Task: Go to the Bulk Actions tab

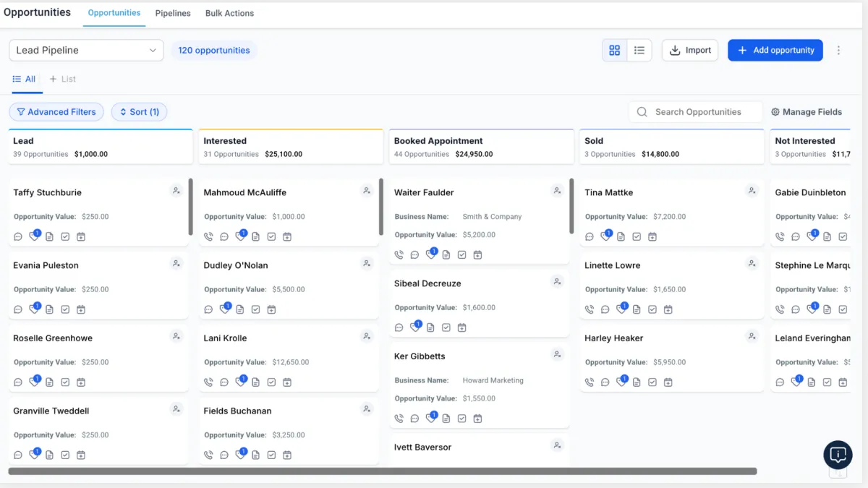Action: point(229,13)
